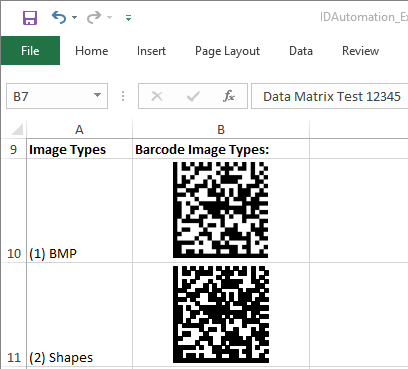The width and height of the screenshot is (408, 369).
Task: Customize the Quick Access Toolbar
Action: pos(128,18)
